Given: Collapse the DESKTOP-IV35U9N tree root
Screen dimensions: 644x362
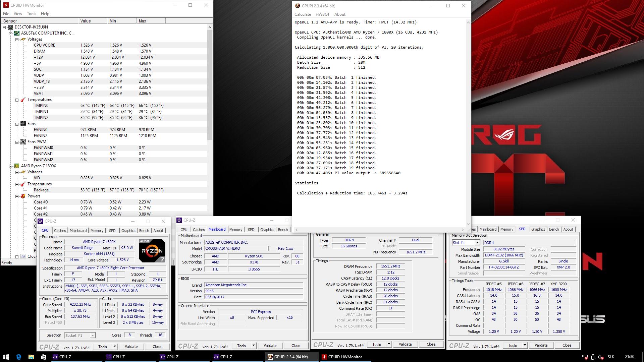Looking at the screenshot, I should (4, 27).
